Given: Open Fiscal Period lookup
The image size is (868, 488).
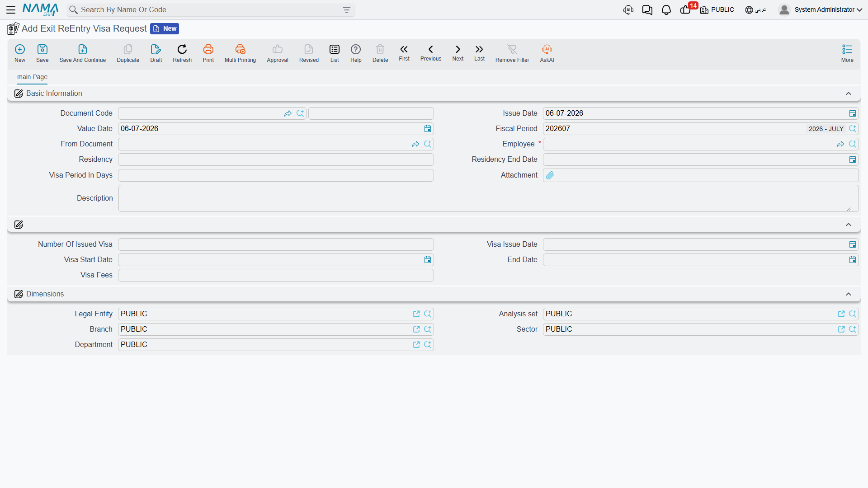Looking at the screenshot, I should 853,129.
